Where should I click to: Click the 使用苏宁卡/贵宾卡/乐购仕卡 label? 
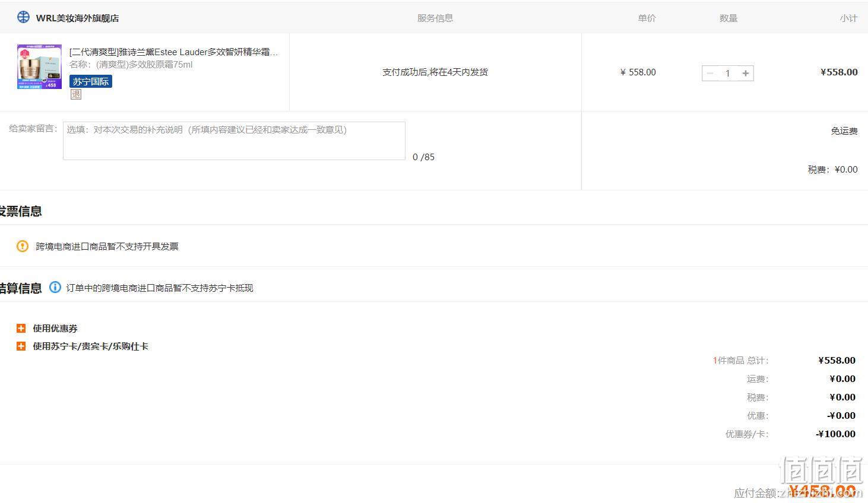tap(90, 346)
